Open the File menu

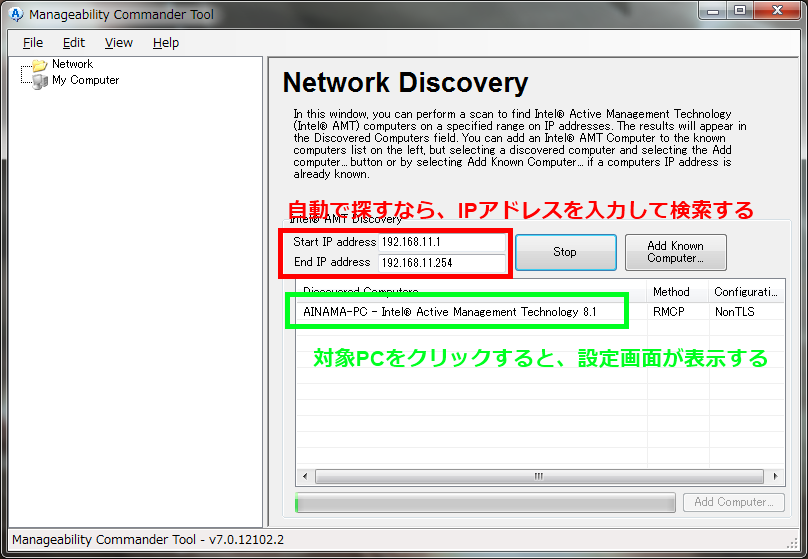click(x=33, y=43)
